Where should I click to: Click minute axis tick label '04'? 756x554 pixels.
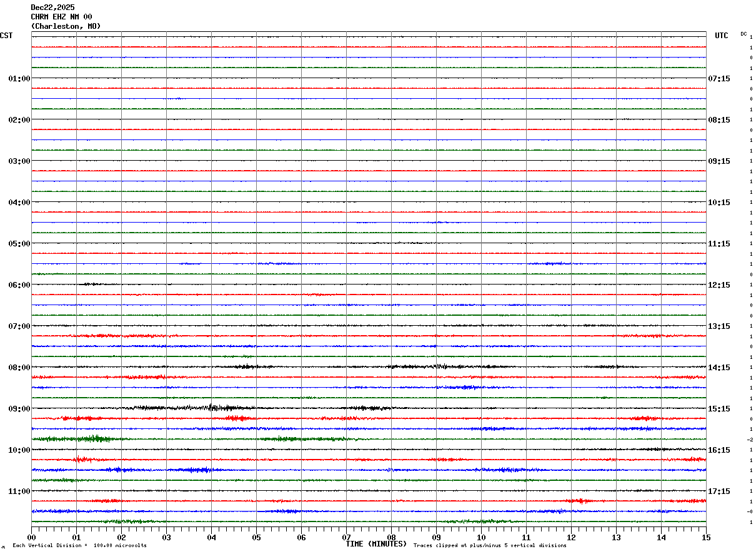tap(211, 537)
